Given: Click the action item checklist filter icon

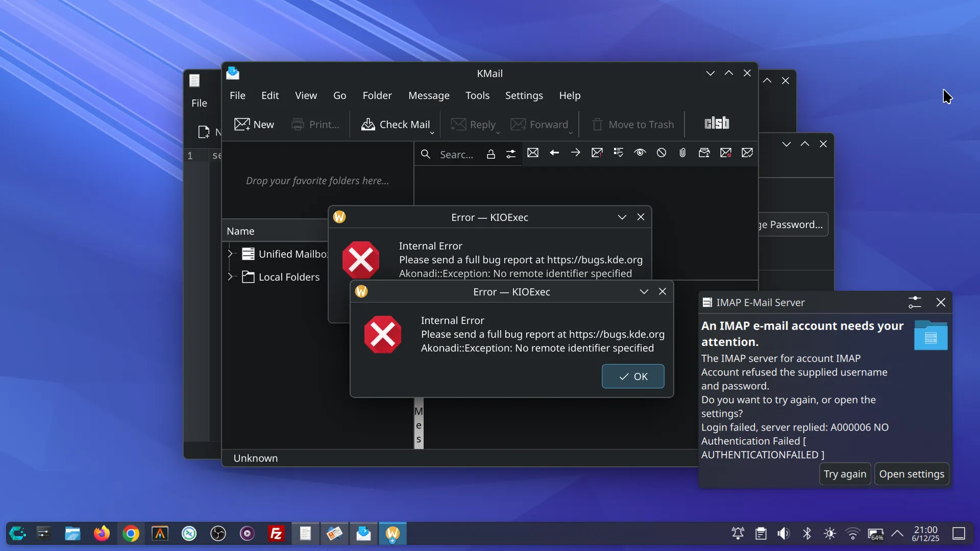Looking at the screenshot, I should pos(618,153).
